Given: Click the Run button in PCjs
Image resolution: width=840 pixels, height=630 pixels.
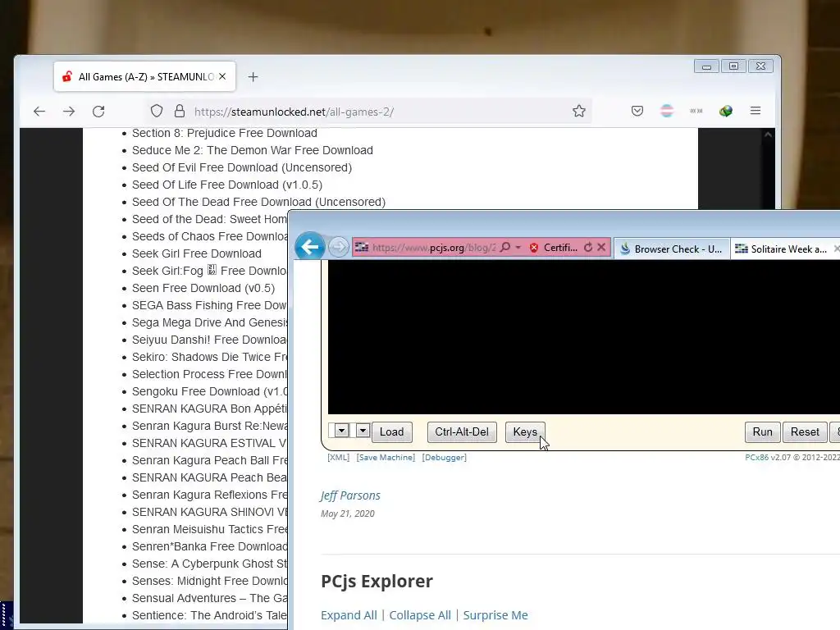Looking at the screenshot, I should (x=762, y=431).
